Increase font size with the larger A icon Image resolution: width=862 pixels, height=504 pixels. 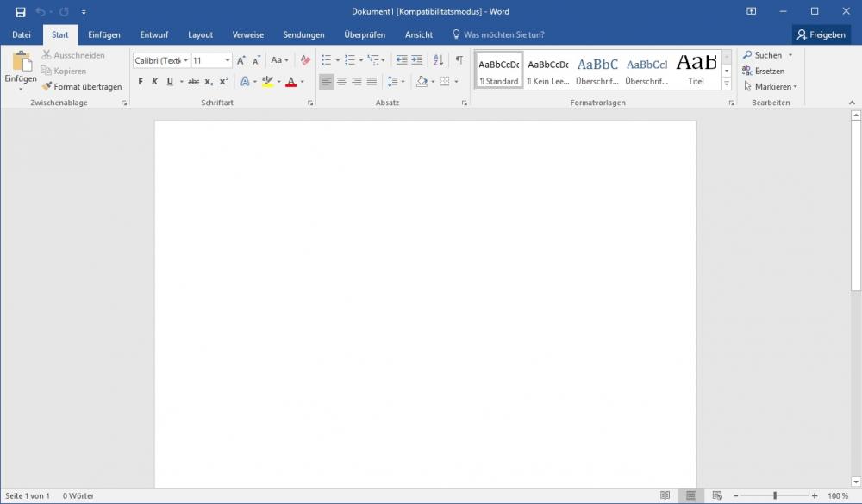pyautogui.click(x=240, y=60)
